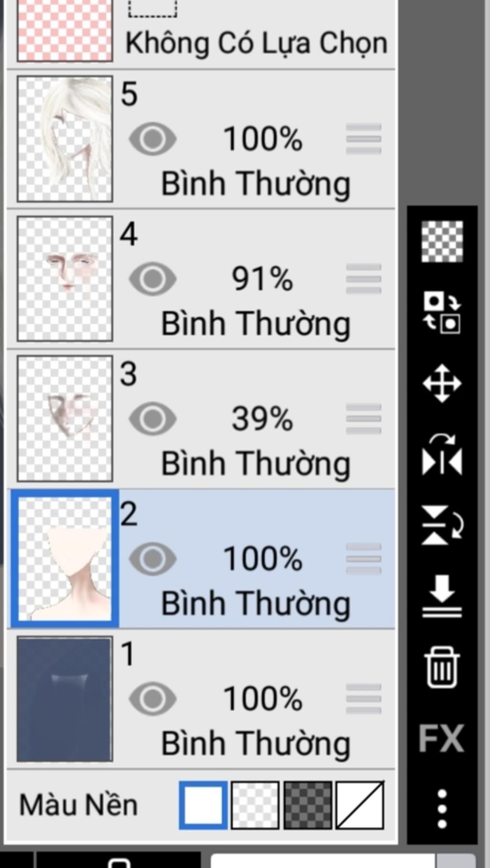Flip layer horizontally using the mirror icon
Viewport: 490px width, 868px height.
pyautogui.click(x=442, y=455)
